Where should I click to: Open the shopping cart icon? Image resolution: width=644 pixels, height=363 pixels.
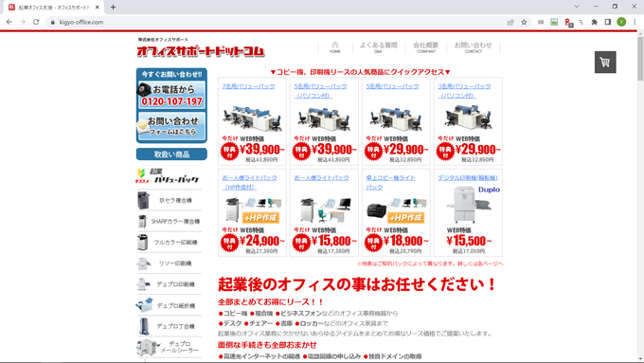(605, 62)
